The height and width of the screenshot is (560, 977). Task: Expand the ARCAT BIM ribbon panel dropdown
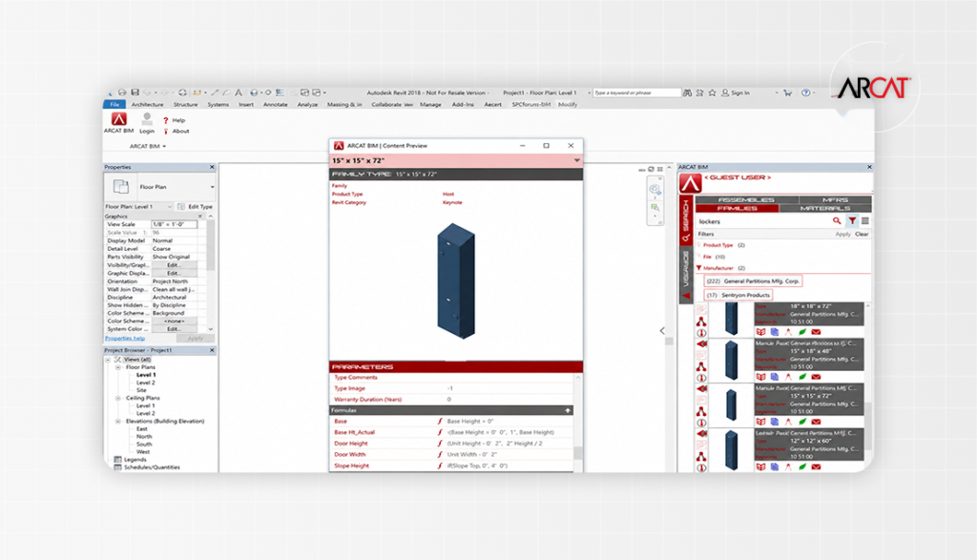[x=164, y=146]
